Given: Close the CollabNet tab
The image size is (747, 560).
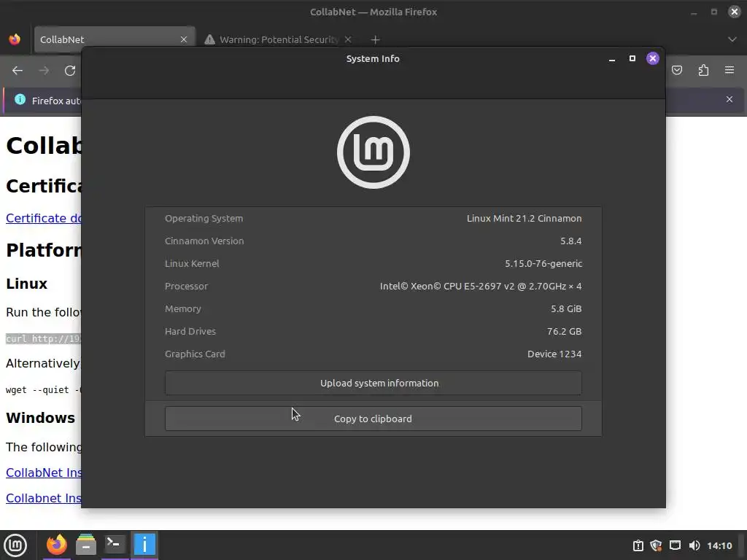Looking at the screenshot, I should [x=184, y=39].
